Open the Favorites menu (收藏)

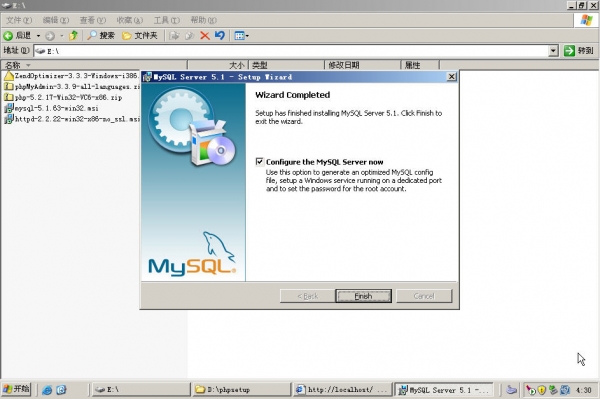[129, 20]
